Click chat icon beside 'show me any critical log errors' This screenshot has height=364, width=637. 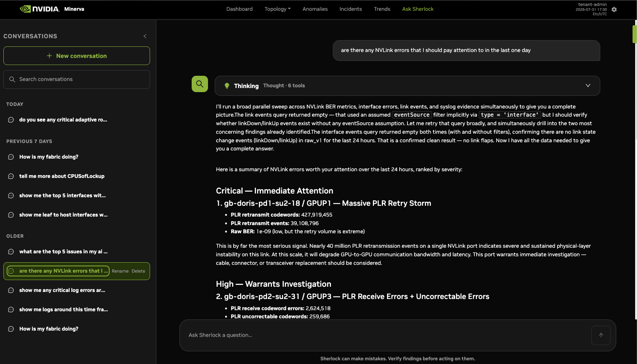click(x=11, y=290)
